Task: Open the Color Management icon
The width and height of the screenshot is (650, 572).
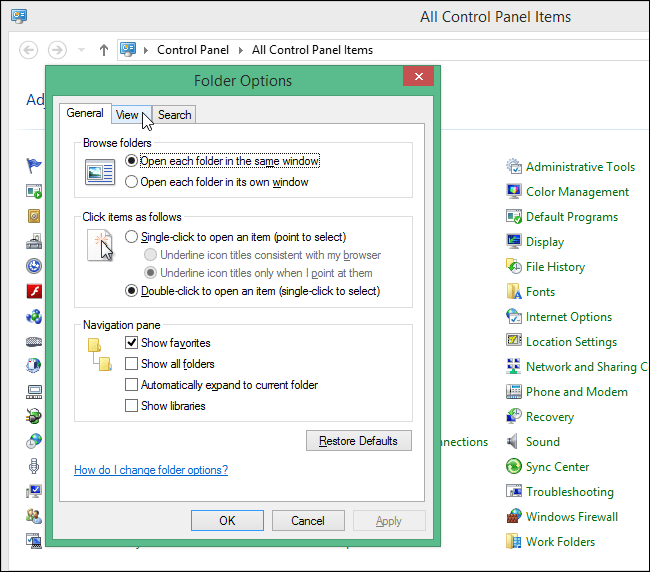Action: tap(514, 192)
